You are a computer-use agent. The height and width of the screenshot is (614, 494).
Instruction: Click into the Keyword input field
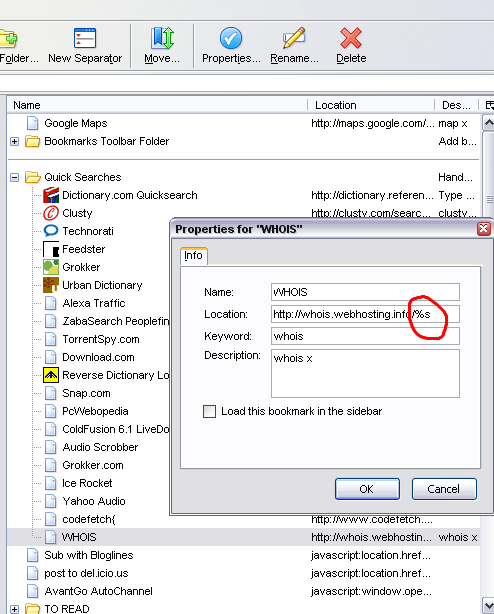(x=365, y=336)
